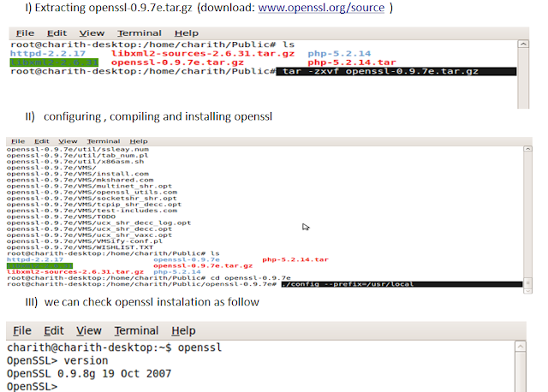Click httpd-2.2.17 in first terminal listing

(48, 53)
